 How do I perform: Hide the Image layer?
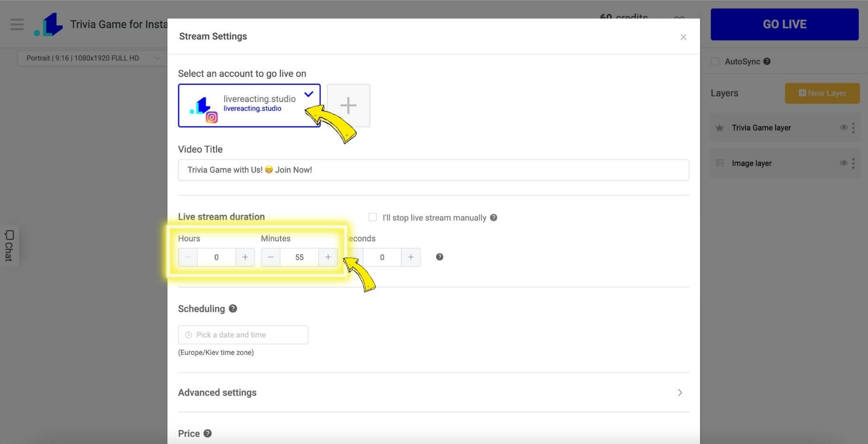(x=843, y=163)
